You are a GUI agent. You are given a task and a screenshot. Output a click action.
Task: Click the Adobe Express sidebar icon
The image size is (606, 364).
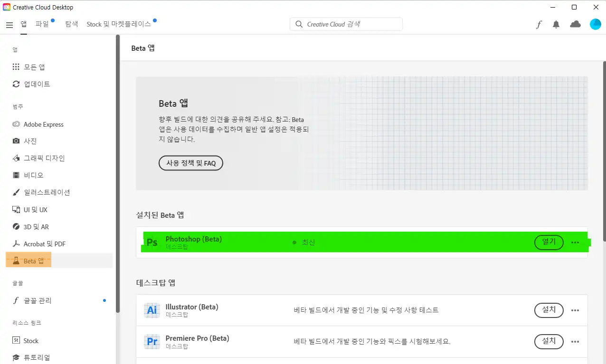point(16,124)
